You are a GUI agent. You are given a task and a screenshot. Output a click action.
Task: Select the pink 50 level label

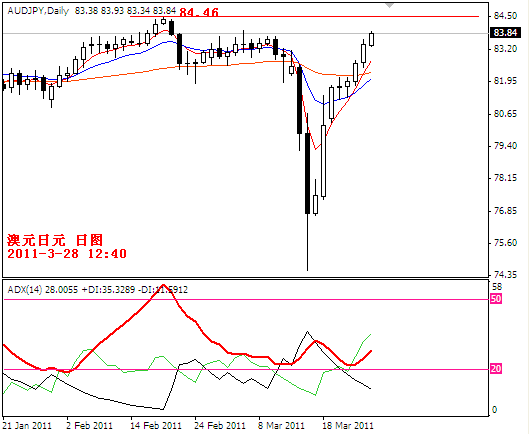pos(496,299)
